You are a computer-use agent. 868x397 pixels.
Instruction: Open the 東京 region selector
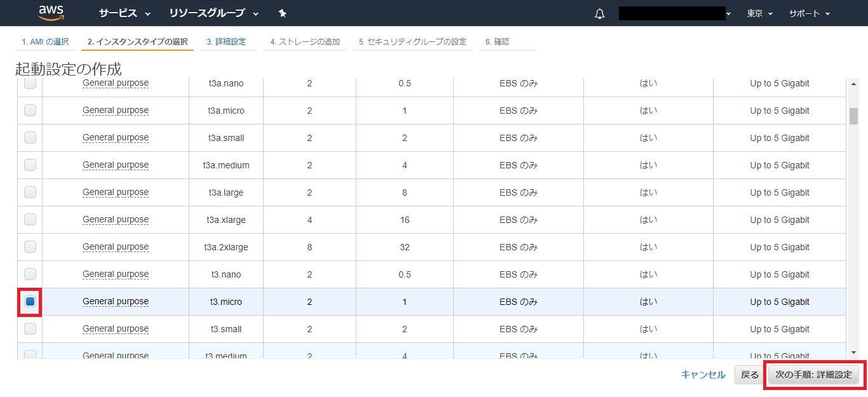coord(759,13)
